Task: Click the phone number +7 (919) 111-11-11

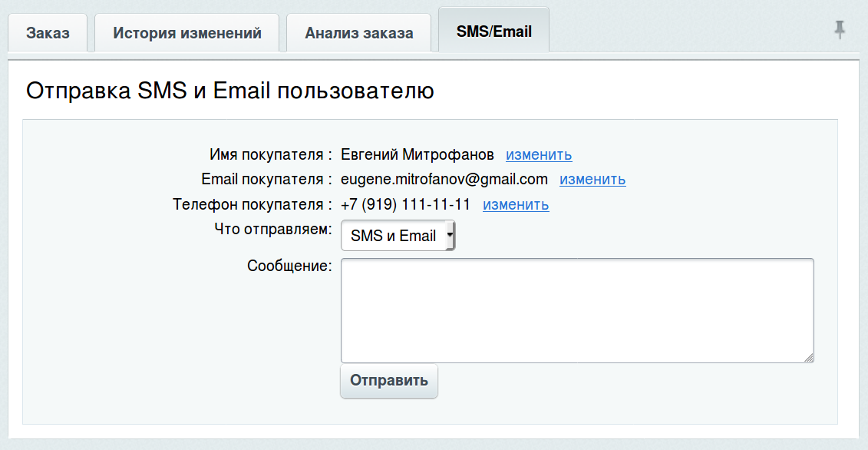Action: [405, 205]
